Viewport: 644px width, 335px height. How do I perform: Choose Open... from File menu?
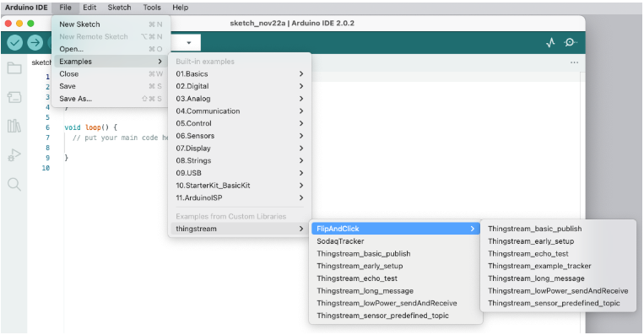(111, 49)
